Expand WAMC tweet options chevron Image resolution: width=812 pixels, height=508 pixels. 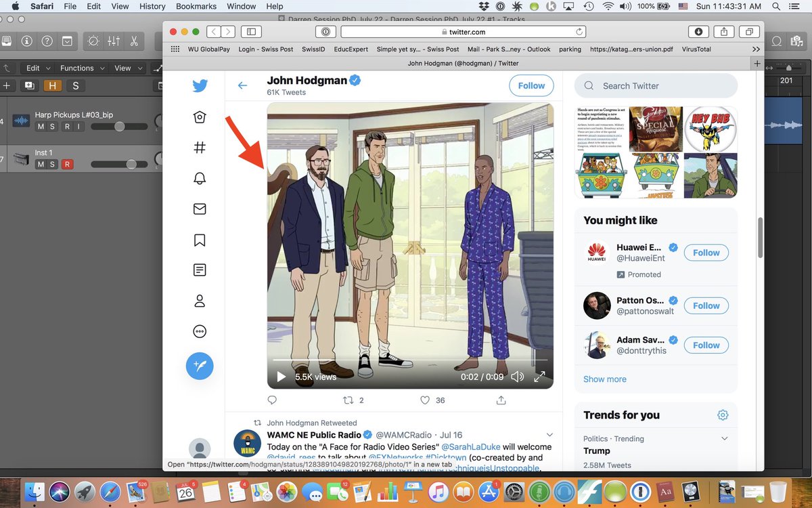pos(549,434)
